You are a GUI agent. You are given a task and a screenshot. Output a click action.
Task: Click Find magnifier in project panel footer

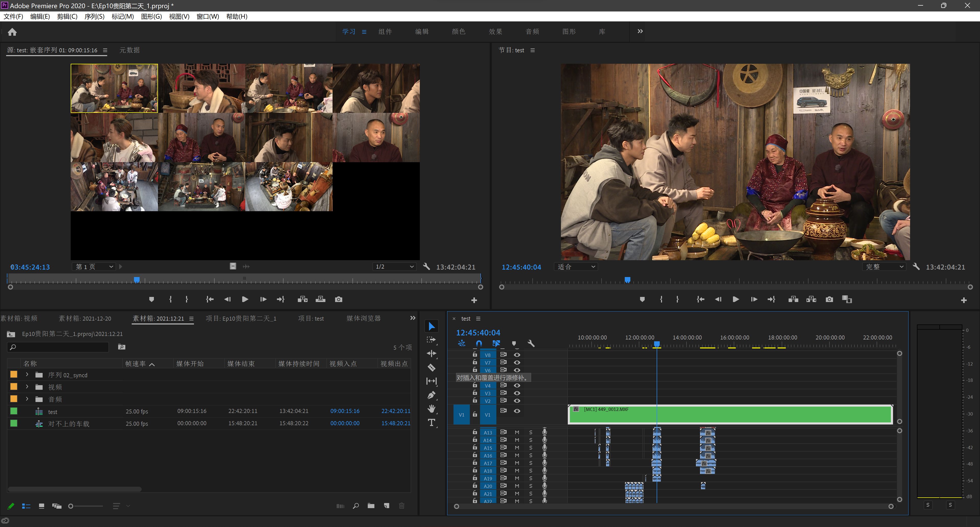356,506
